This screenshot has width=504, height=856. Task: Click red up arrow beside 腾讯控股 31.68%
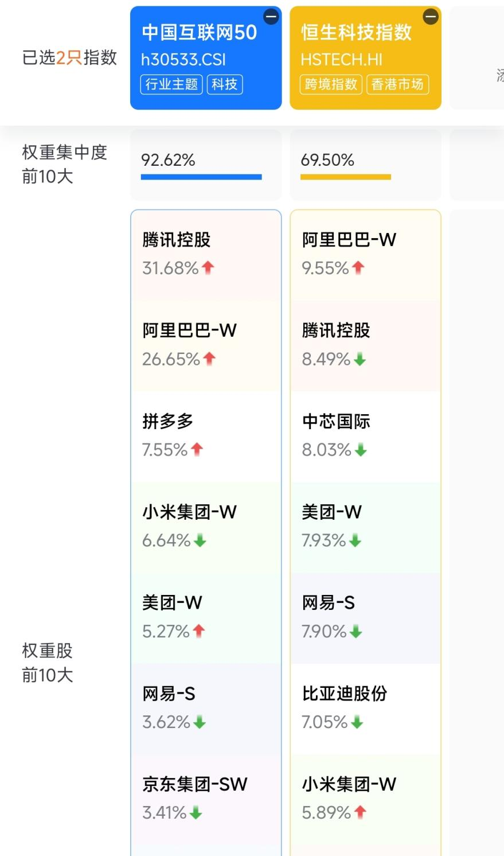[208, 267]
